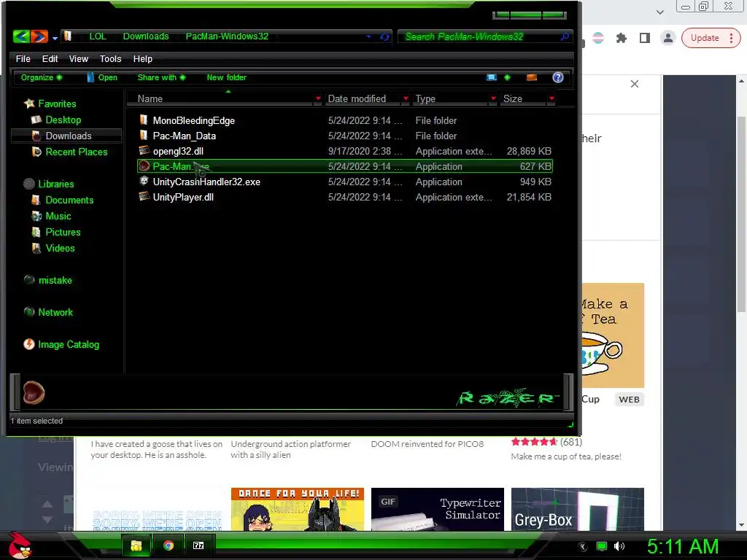747x560 pixels.
Task: Open the Typewriter Simulator thumbnail in Chrome
Action: 438,509
